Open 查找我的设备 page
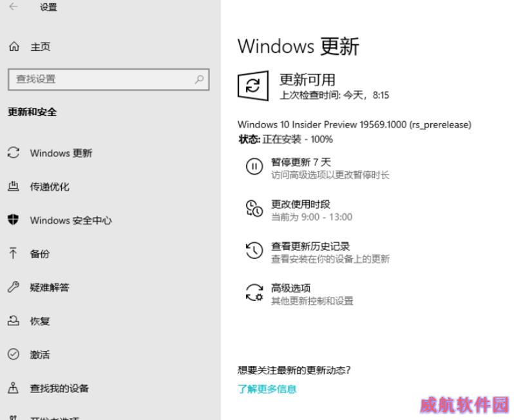 tap(59, 388)
